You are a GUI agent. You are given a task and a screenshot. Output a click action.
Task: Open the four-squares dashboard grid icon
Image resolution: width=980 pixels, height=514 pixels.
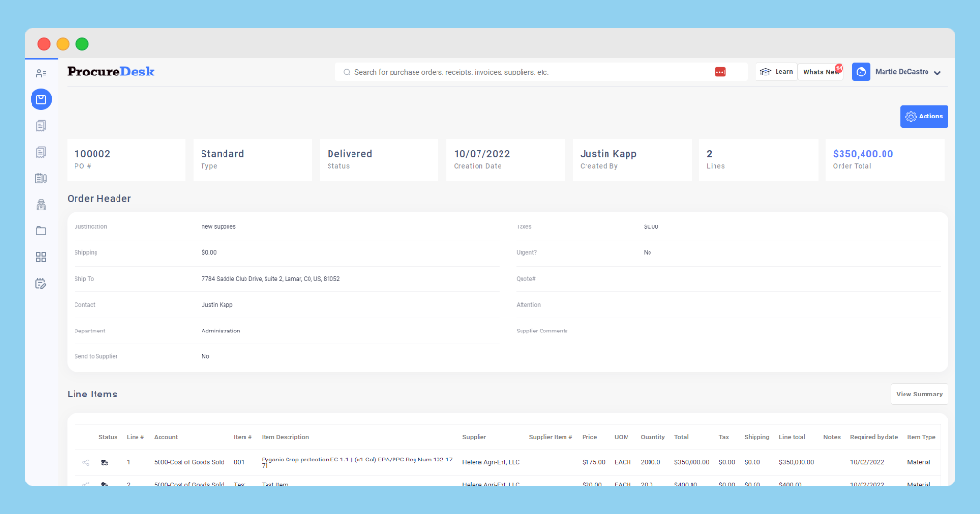coord(41,257)
